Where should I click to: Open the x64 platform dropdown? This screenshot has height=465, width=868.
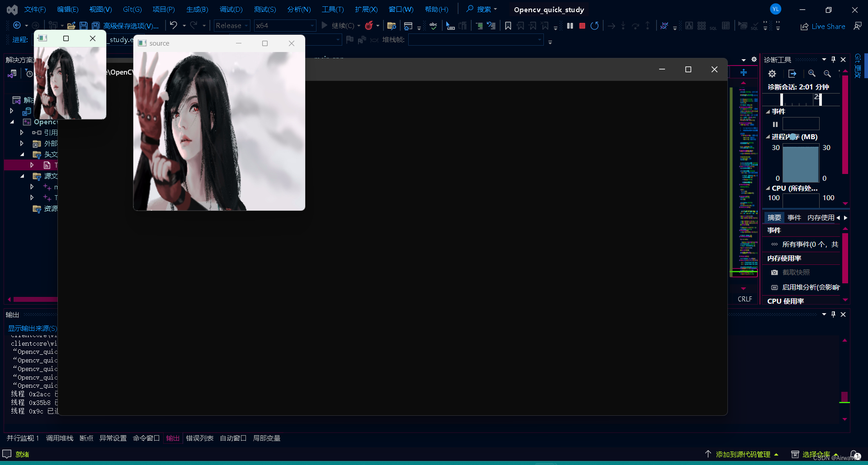[x=285, y=26]
